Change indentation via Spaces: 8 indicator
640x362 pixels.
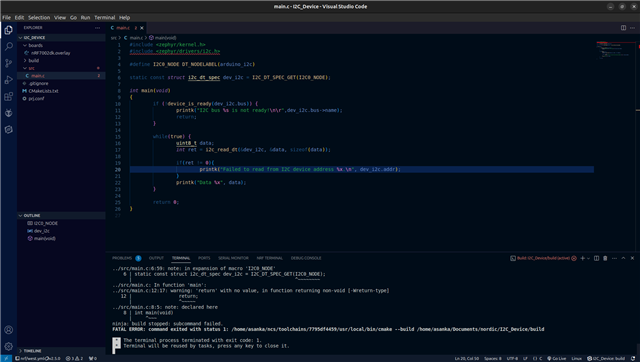click(493, 358)
